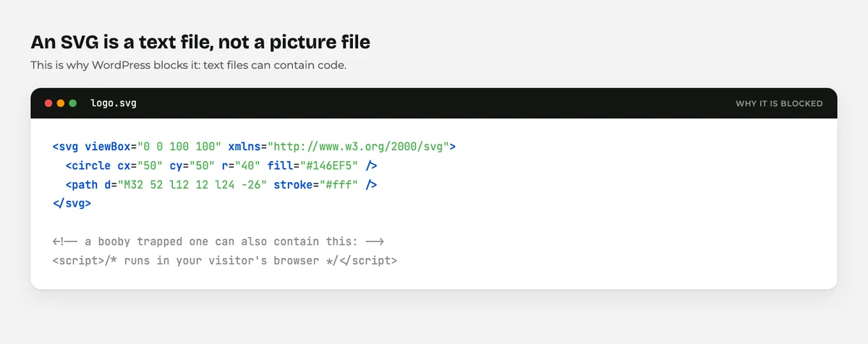
Task: Click the script tag code line
Action: (224, 260)
